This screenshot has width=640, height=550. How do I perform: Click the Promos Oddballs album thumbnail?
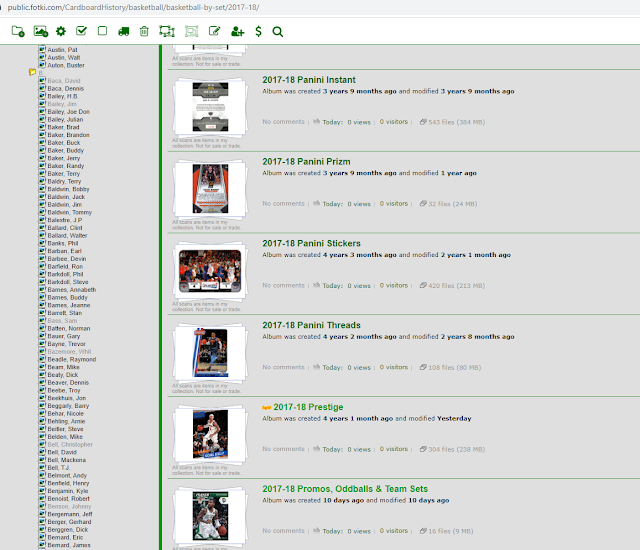coord(210,516)
